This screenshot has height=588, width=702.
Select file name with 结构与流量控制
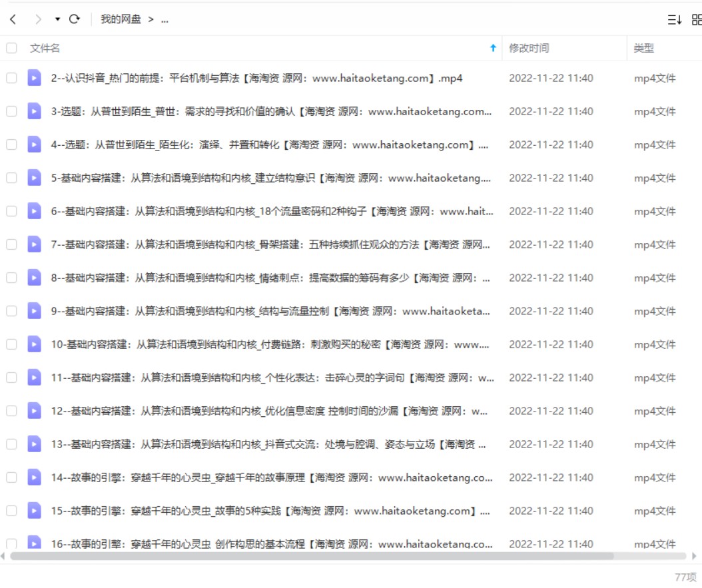click(270, 310)
